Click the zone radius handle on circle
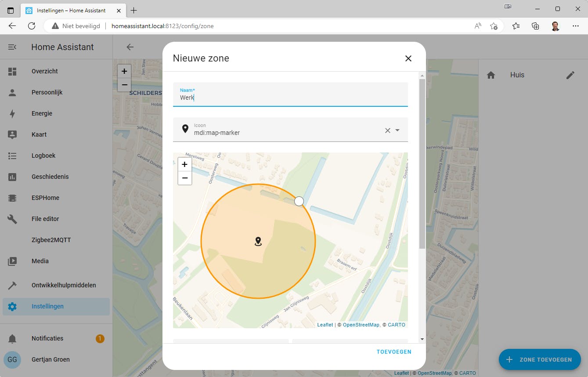 pos(299,201)
